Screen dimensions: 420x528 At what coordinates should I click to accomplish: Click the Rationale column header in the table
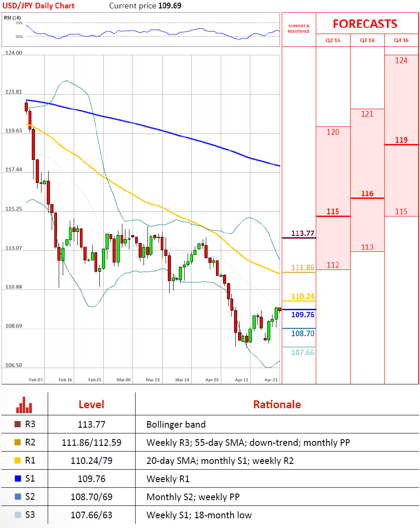point(277,404)
